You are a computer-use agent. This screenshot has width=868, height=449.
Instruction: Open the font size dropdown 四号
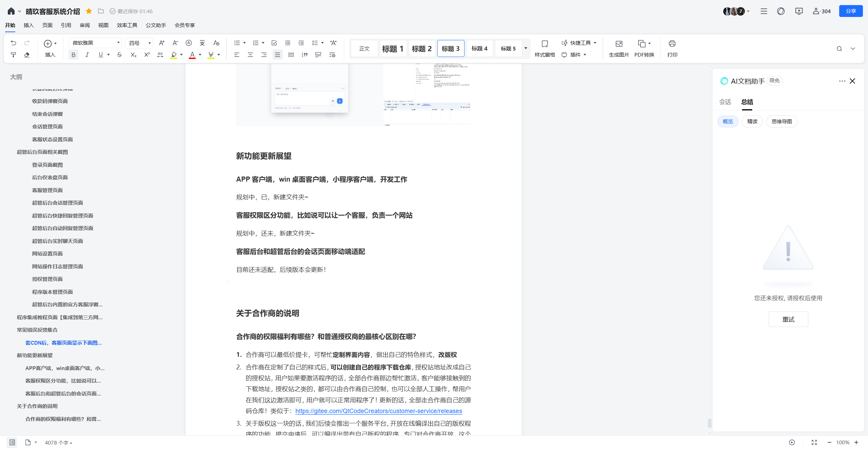pos(139,43)
